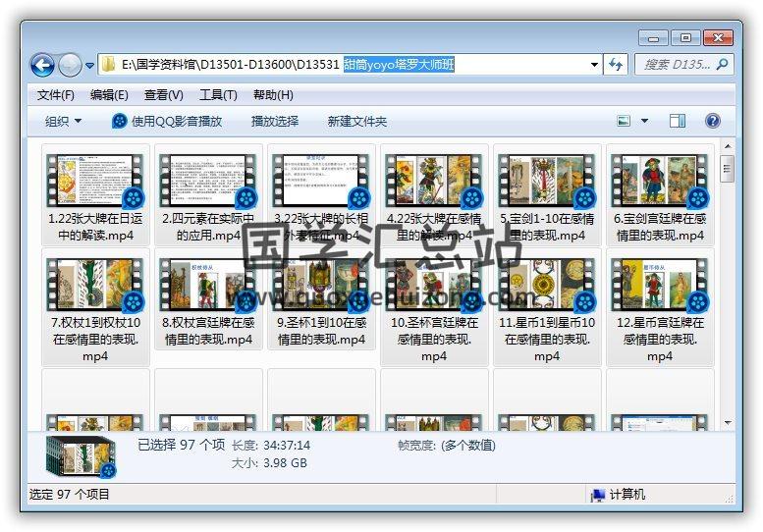Select video 12.星币宫廷牌在感情里的表现.mp4
Viewport: 763px width, 532px height.
[660, 307]
